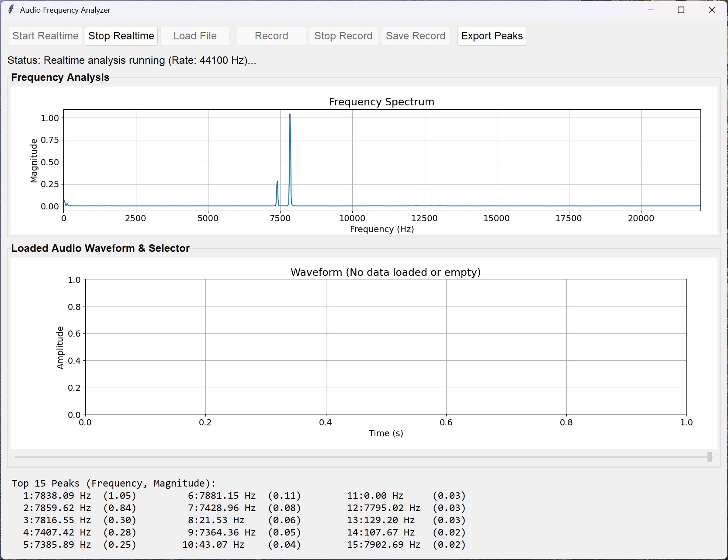Click the Top 15 Peaks heading text
Screen dimensions: 728x560
pos(113,483)
